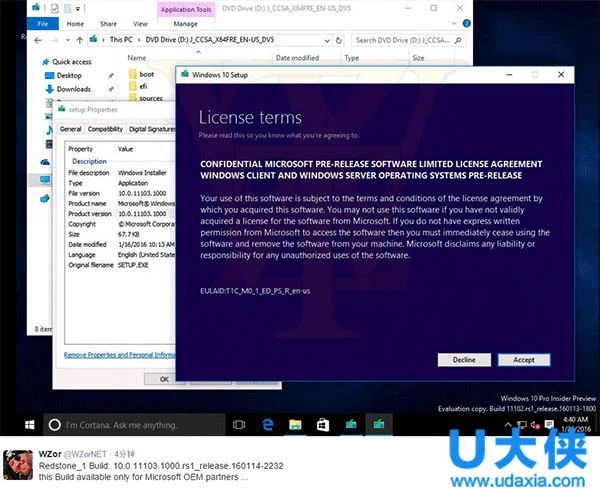Click Original filename row SETUP.EXE

coord(121,265)
